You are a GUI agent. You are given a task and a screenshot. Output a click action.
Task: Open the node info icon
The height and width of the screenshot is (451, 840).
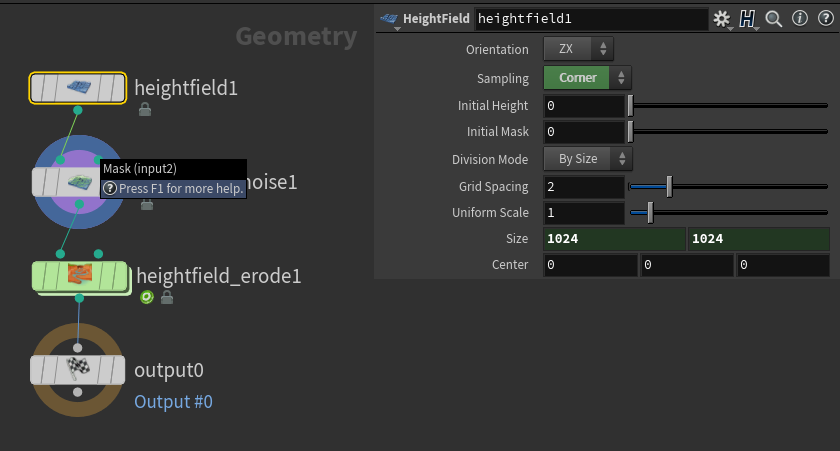(799, 18)
